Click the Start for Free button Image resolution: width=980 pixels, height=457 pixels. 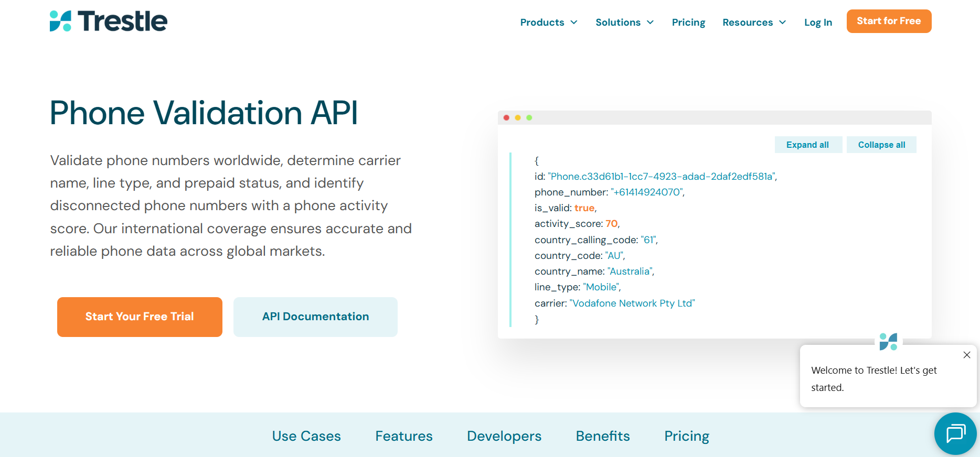889,21
